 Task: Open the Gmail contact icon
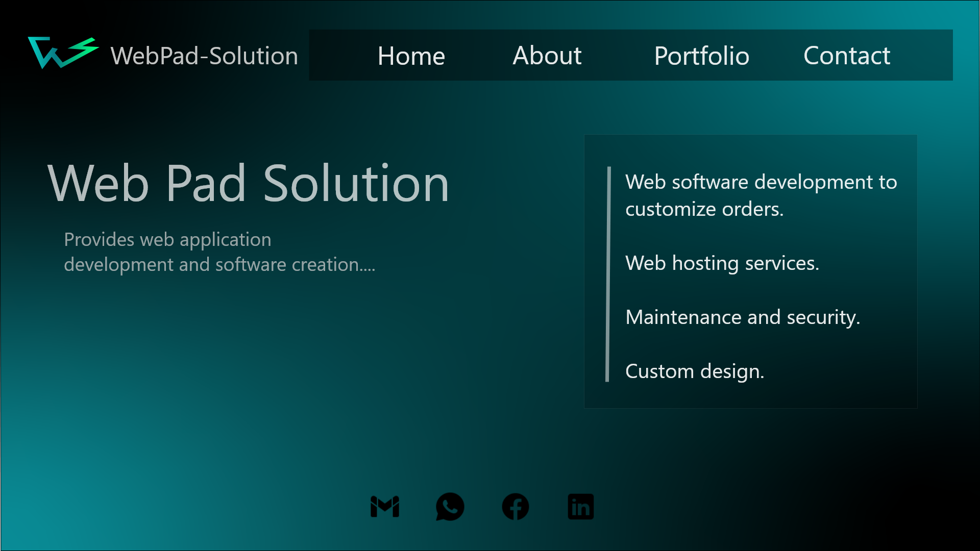point(385,507)
